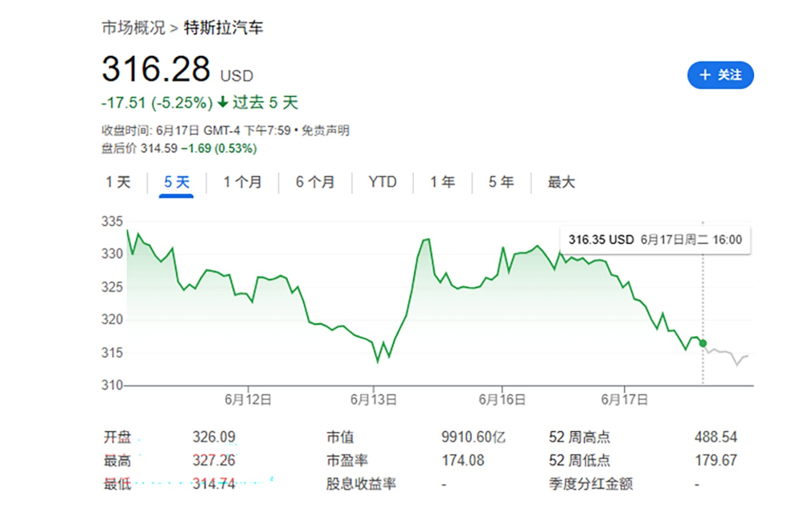Image resolution: width=812 pixels, height=509 pixels.
Task: Select the 1 天 time range tab
Action: pyautogui.click(x=118, y=183)
